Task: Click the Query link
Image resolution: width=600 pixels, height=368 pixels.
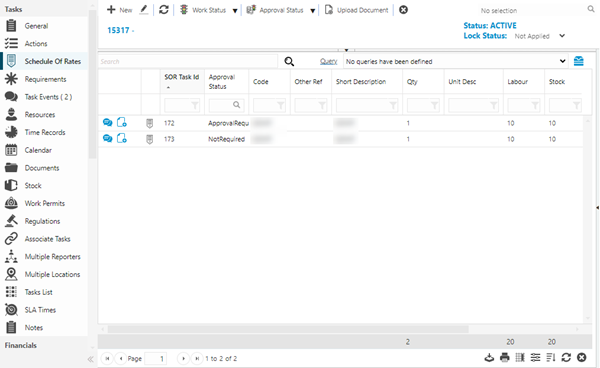Action: point(328,62)
